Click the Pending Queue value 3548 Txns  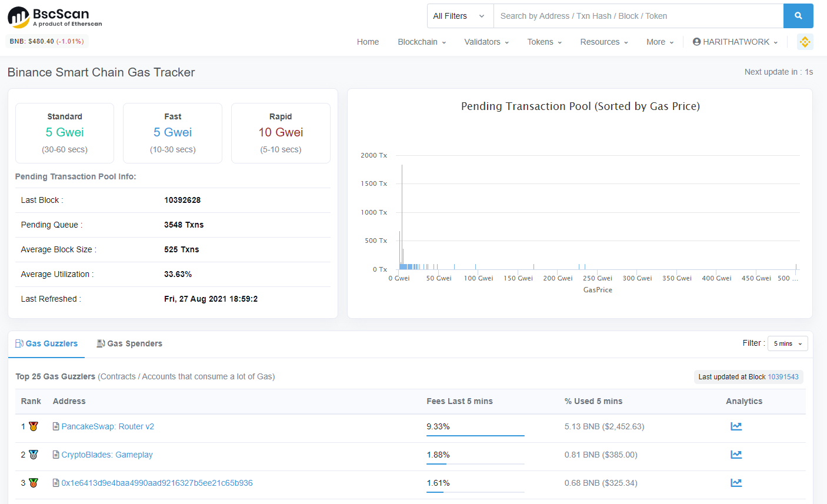184,225
